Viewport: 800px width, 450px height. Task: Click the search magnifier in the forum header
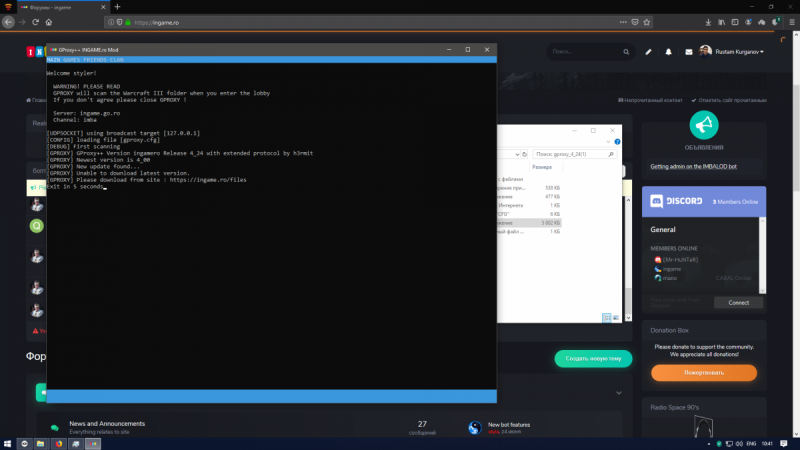point(628,52)
